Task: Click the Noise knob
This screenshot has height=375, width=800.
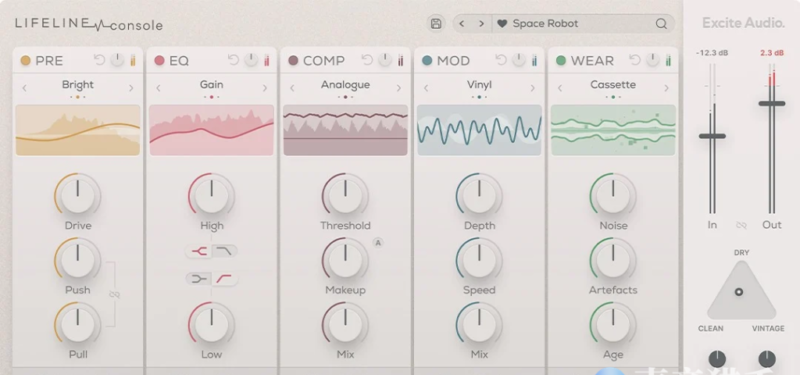Action: click(x=613, y=195)
